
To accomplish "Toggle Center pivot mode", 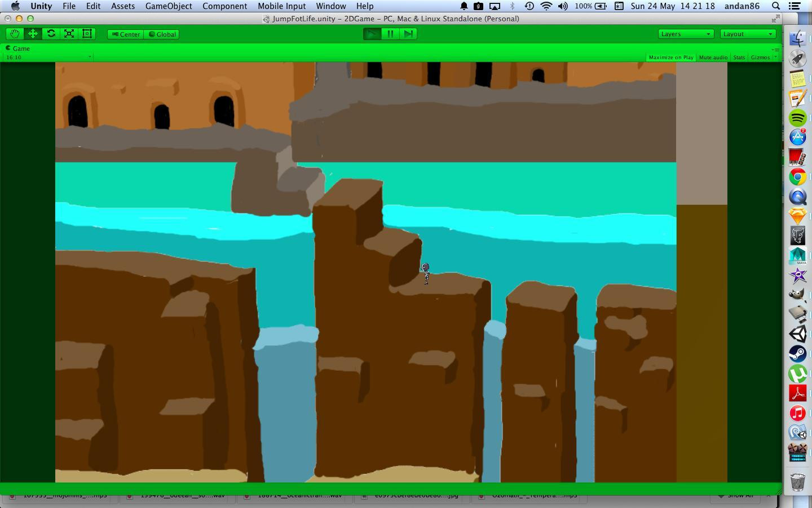I will (126, 34).
